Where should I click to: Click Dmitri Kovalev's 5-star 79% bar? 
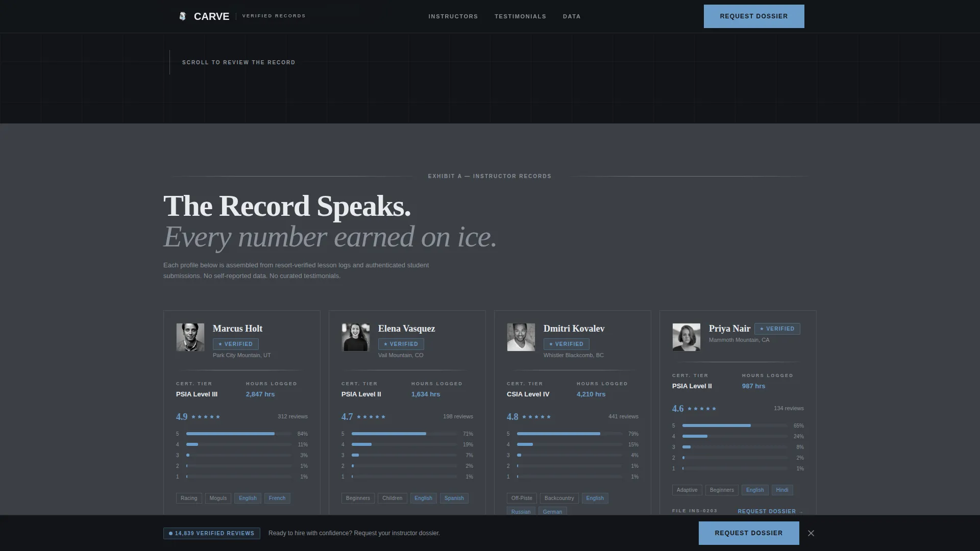[x=570, y=434]
